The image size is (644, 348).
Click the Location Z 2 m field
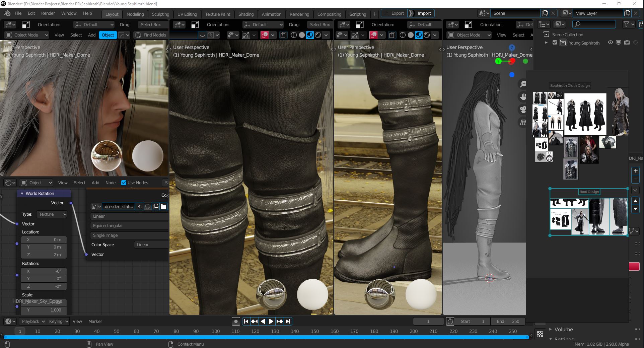point(44,255)
